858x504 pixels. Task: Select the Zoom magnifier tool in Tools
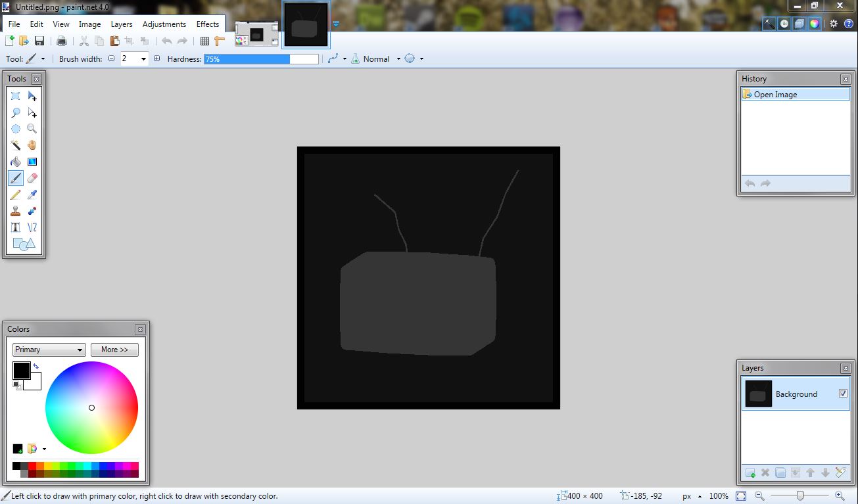click(x=32, y=129)
